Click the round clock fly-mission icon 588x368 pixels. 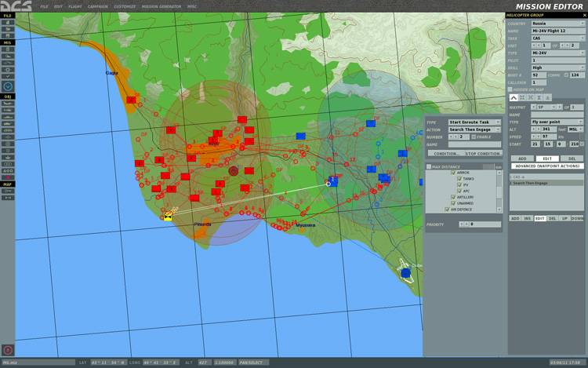coord(8,86)
